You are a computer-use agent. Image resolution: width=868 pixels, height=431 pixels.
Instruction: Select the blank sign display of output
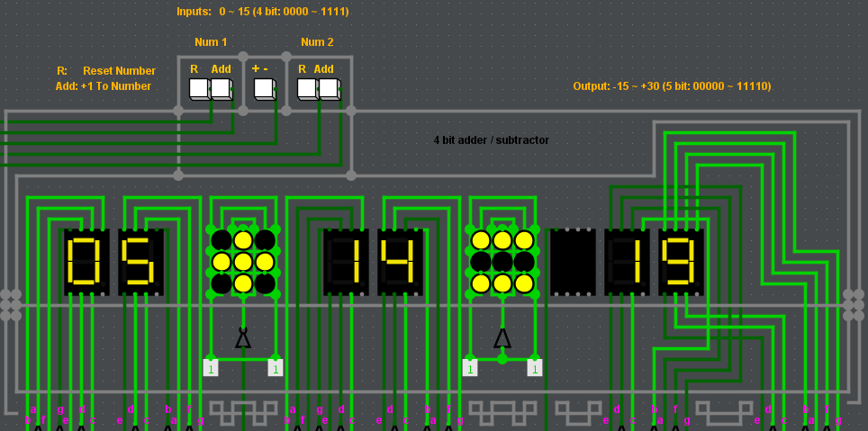(x=573, y=262)
